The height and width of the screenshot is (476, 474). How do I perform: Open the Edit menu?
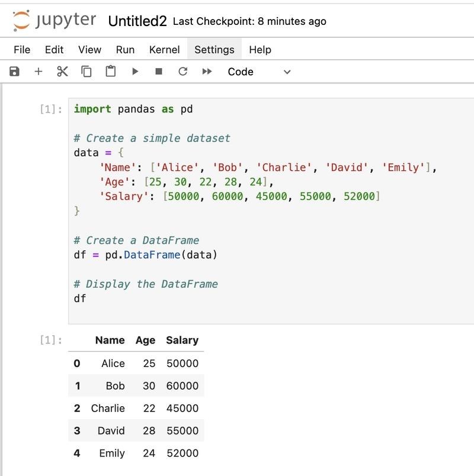[54, 50]
